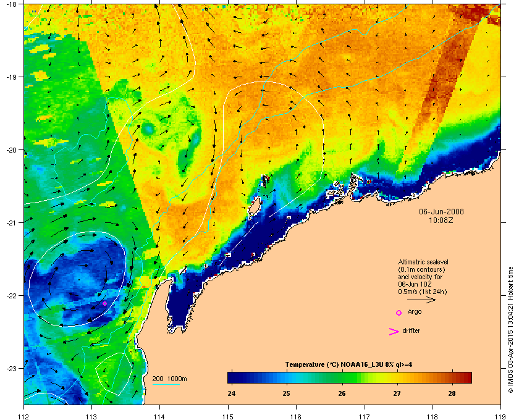
Task: Click the Temperature NOAA16_L3U colorbar title
Action: point(348,365)
